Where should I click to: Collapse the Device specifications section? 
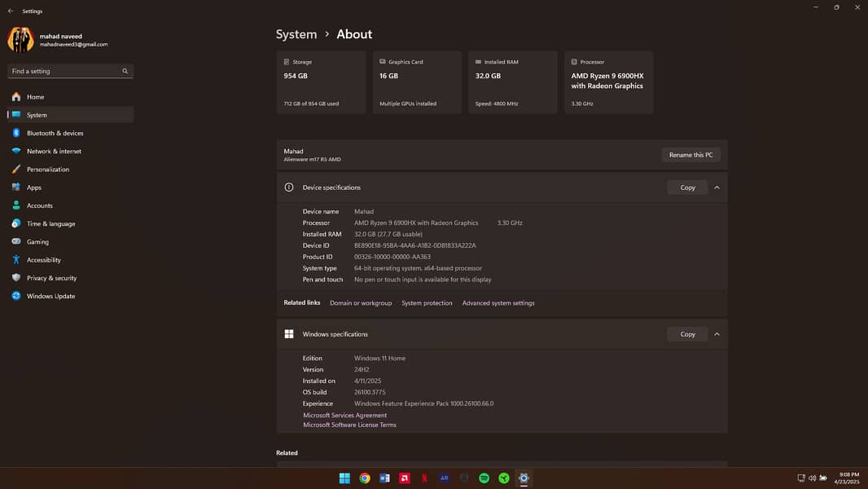717,187
